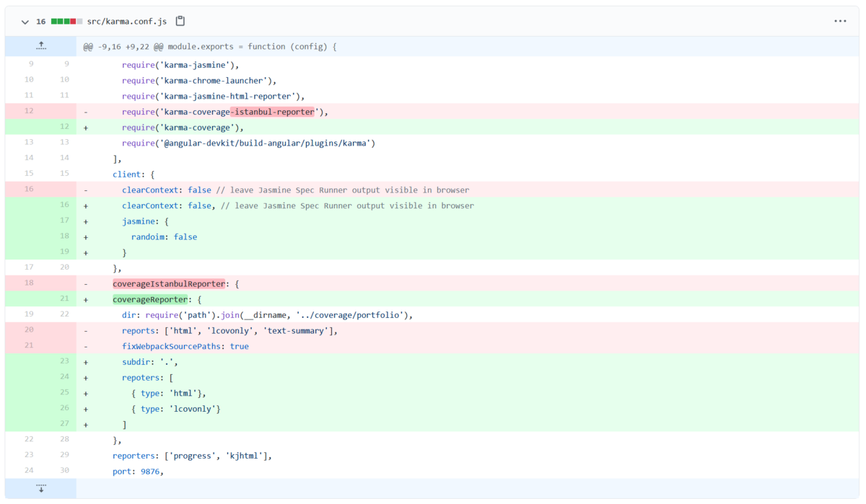Image resolution: width=866 pixels, height=504 pixels.
Task: Click new line number 17 in the gutter
Action: click(x=64, y=221)
